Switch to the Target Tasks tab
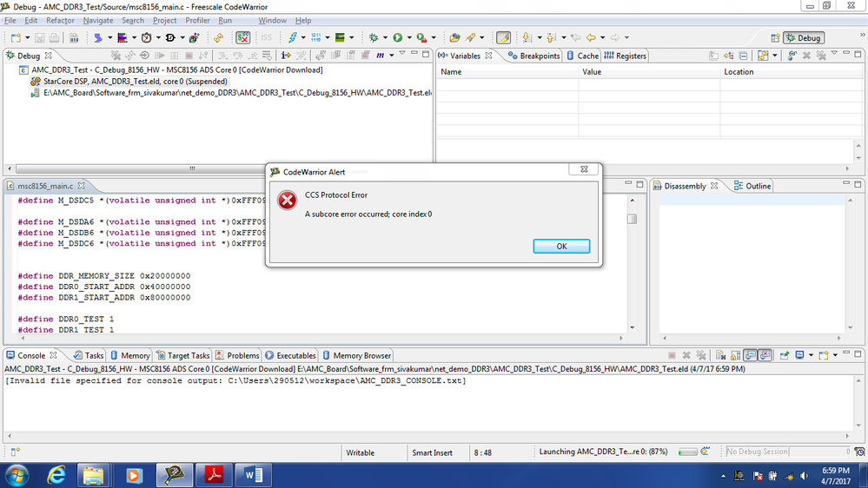 click(x=182, y=356)
